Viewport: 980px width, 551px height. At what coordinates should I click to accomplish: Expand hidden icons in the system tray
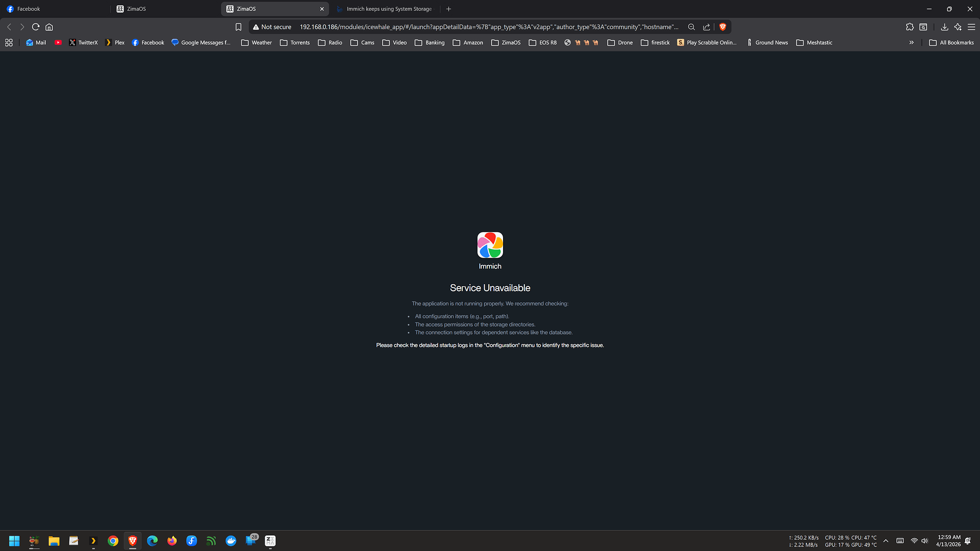[x=886, y=540]
